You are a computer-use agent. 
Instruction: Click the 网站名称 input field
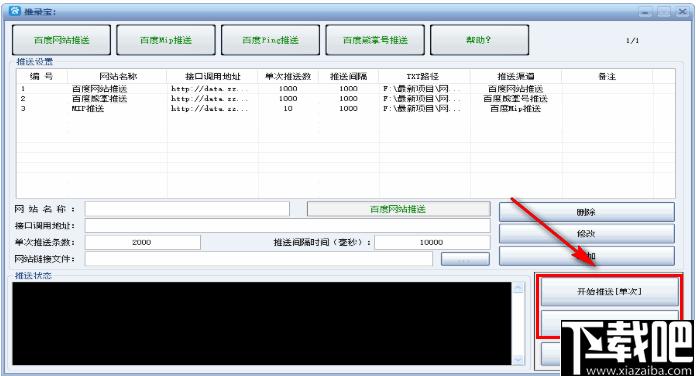pos(187,209)
